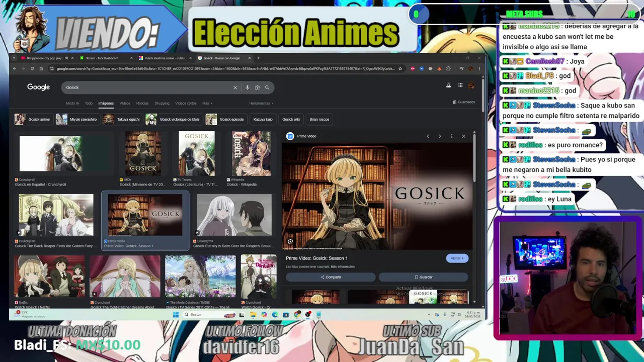Open preview panel three-dot options
This screenshot has width=644, height=362.
[451, 136]
